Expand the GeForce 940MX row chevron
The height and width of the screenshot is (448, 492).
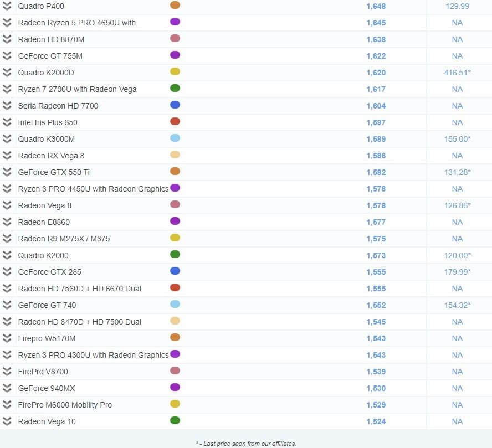[7, 388]
